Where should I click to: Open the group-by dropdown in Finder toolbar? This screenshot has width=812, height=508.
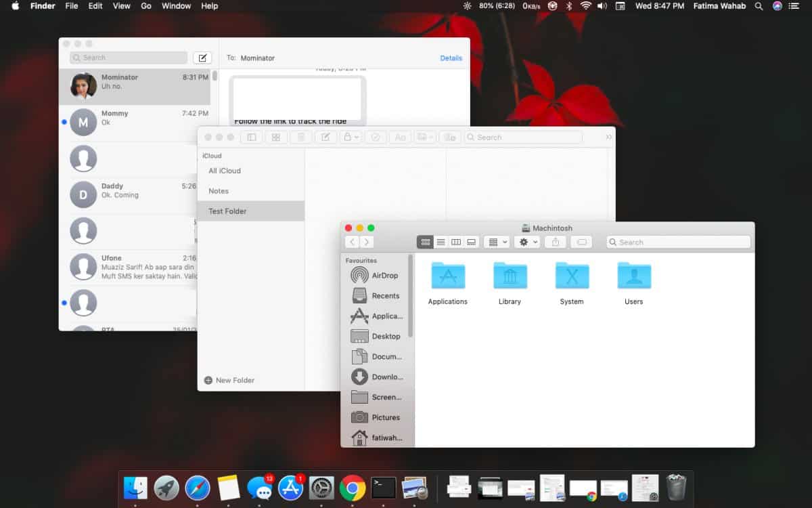497,242
